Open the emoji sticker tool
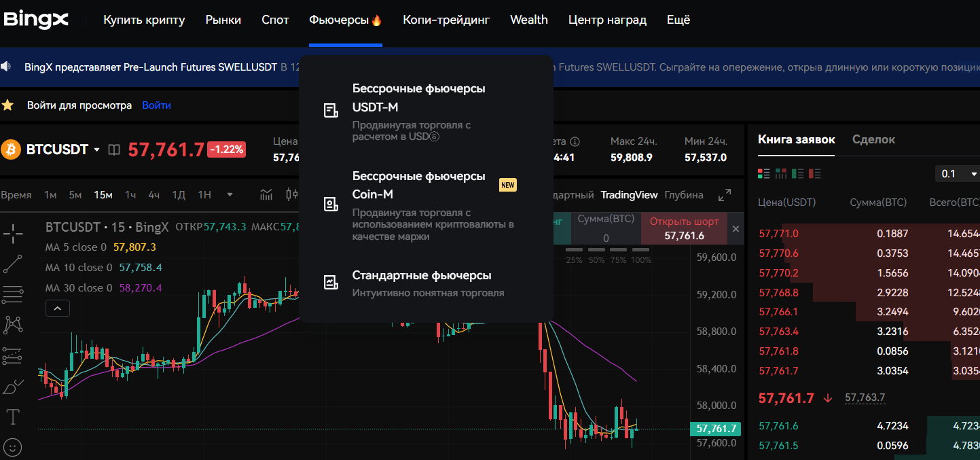The height and width of the screenshot is (460, 980). 13,446
